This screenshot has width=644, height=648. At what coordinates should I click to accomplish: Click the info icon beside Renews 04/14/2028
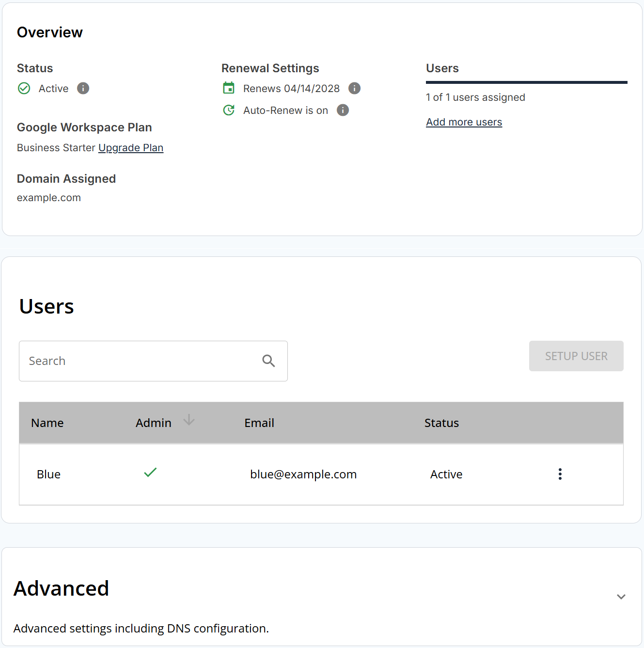[355, 88]
